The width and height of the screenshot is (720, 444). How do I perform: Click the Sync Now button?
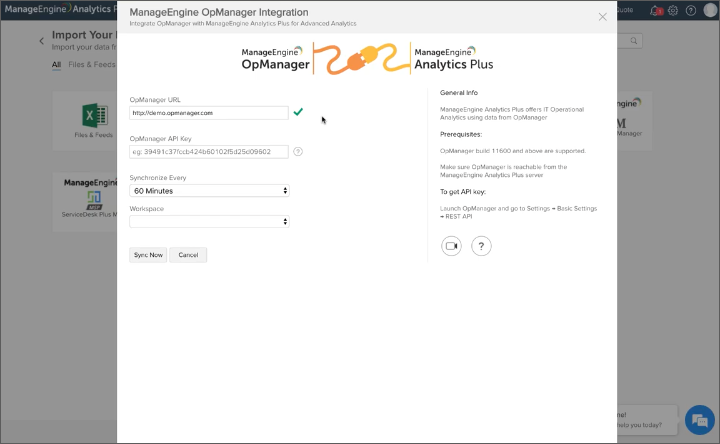point(148,255)
